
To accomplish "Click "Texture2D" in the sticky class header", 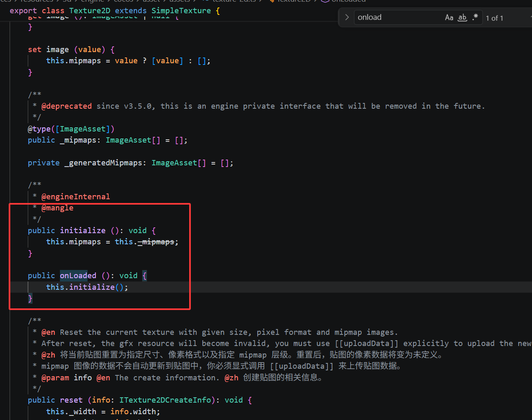I will (x=90, y=11).
